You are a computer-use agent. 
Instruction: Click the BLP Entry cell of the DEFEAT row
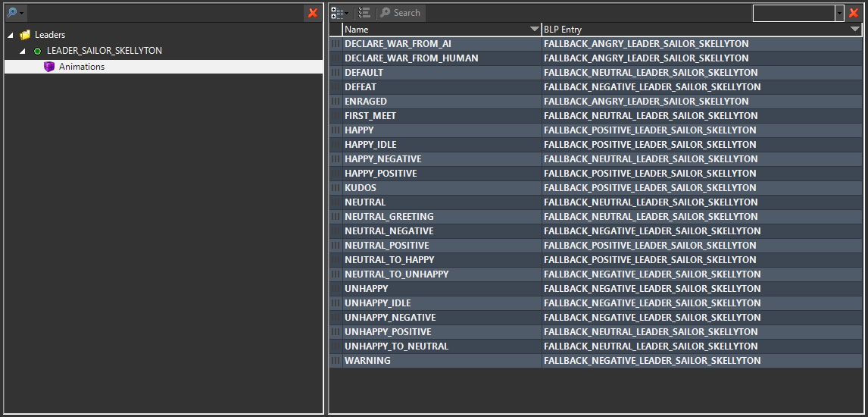702,87
